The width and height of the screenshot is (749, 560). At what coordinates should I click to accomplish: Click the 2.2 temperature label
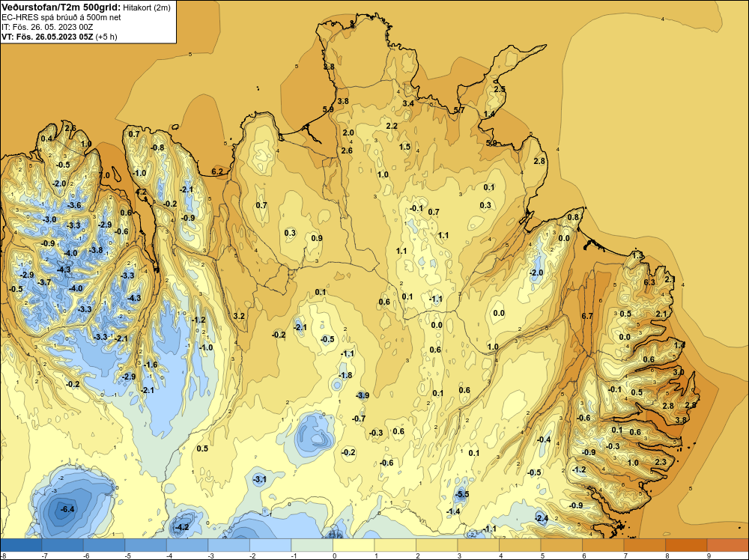[392, 126]
